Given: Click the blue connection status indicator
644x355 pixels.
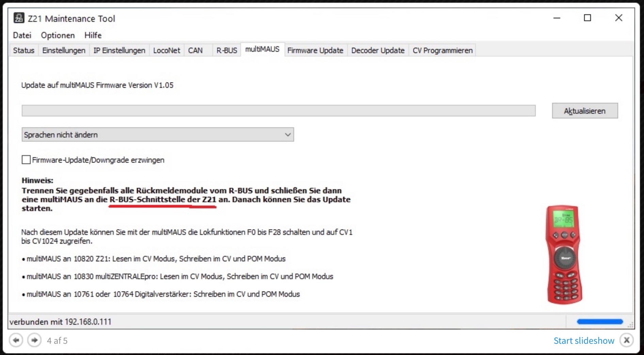Looking at the screenshot, I should coord(600,322).
